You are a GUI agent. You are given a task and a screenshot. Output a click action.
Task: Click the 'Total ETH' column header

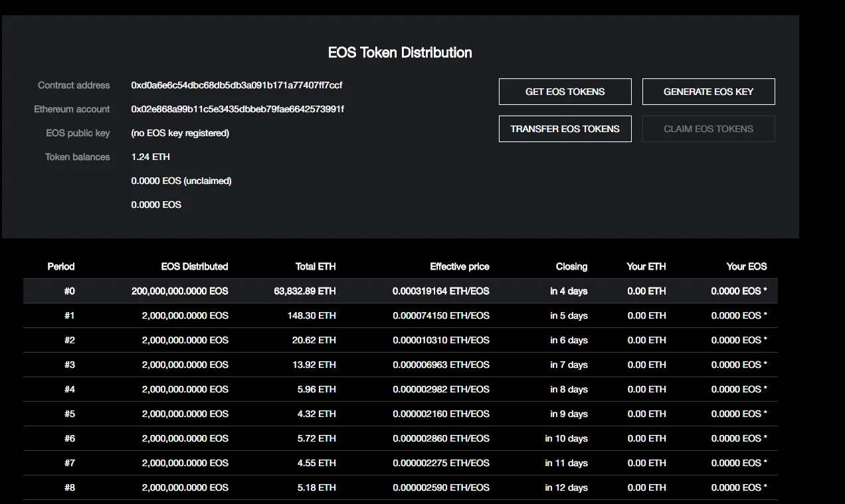pos(316,266)
